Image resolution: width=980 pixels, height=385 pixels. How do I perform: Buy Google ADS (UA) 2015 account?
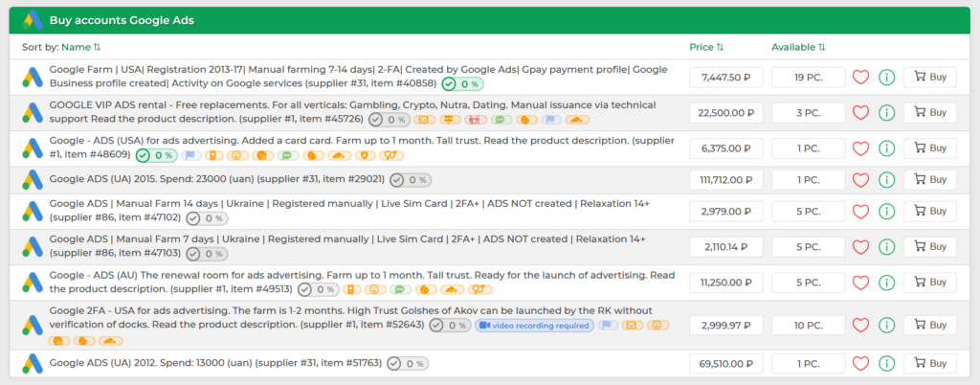tap(930, 179)
